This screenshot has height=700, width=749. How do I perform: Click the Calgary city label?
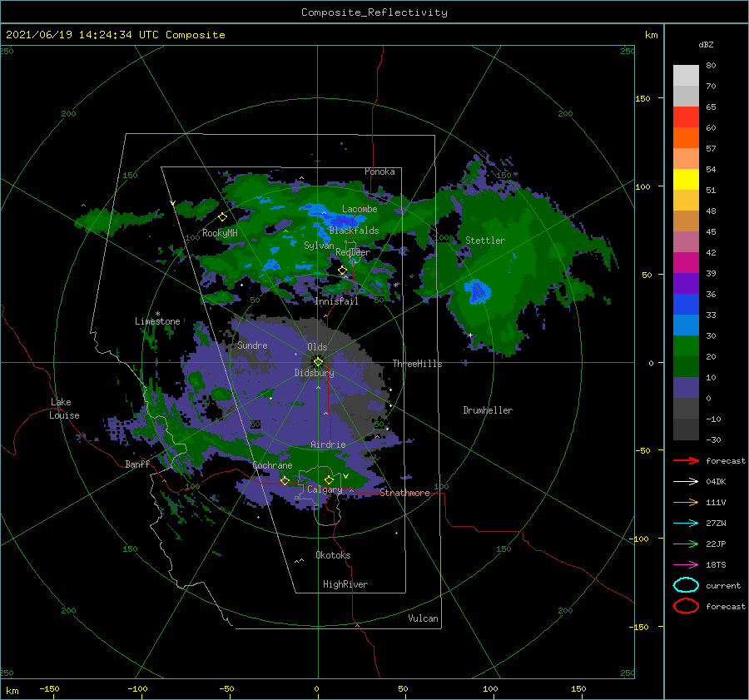[325, 489]
